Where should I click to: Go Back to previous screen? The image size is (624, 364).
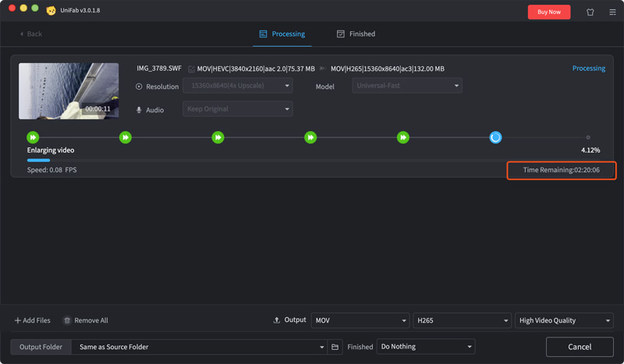tap(31, 34)
